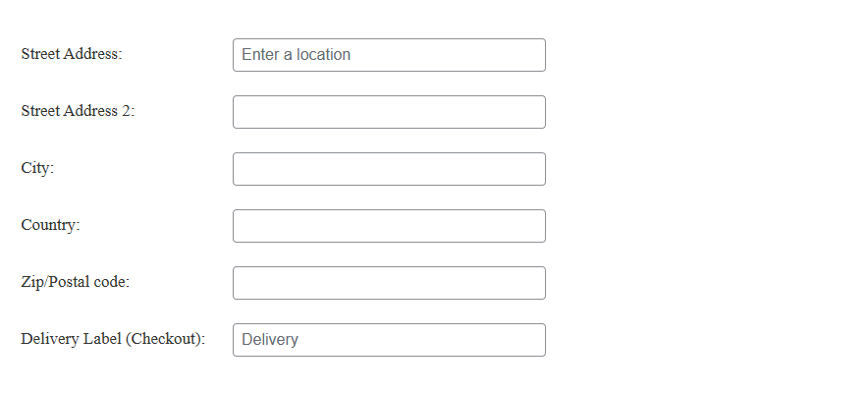This screenshot has width=868, height=394.
Task: Activate the checkout delivery label text box
Action: 389,340
